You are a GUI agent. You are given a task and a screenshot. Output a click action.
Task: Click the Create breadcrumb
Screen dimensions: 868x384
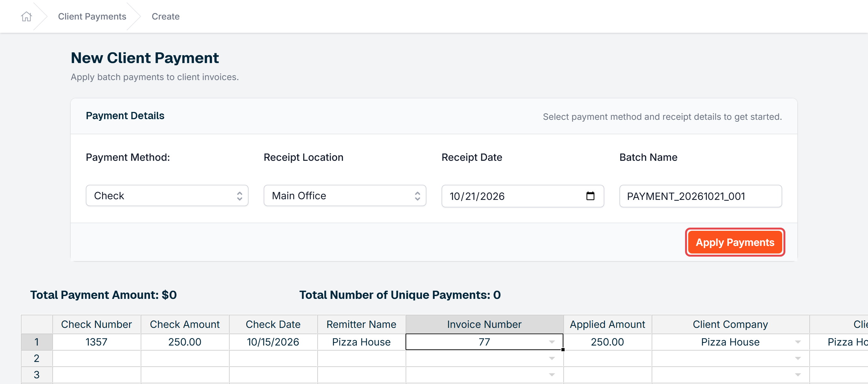(x=166, y=16)
